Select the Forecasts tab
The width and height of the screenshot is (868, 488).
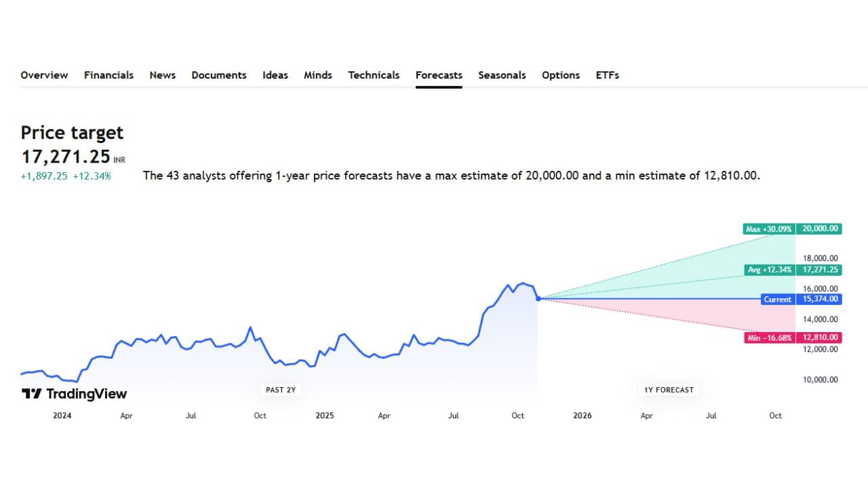439,75
